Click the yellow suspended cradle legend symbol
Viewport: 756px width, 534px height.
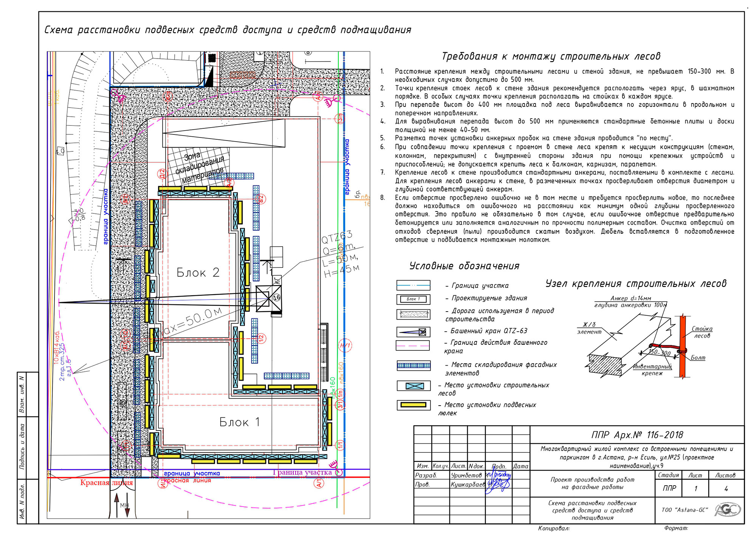[x=414, y=405]
